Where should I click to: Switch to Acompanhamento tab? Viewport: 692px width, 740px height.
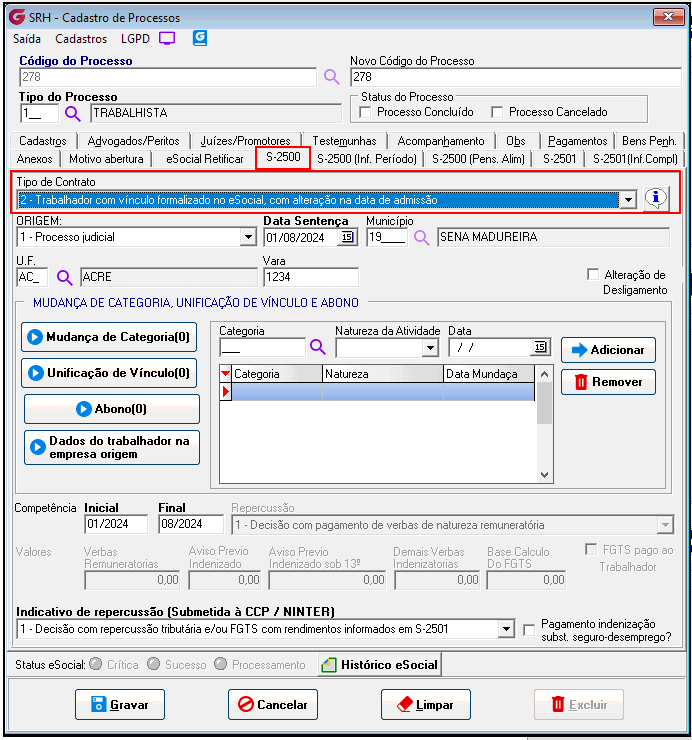[x=441, y=141]
